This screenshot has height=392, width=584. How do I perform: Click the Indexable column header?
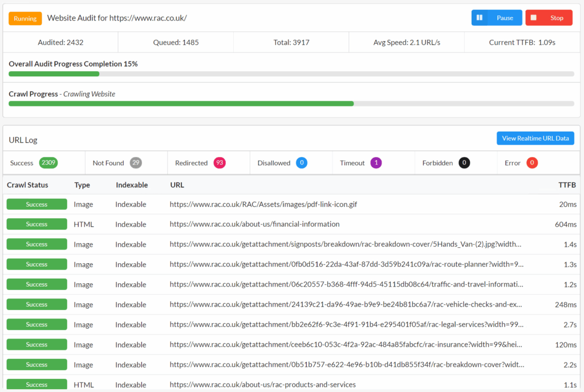(x=132, y=185)
